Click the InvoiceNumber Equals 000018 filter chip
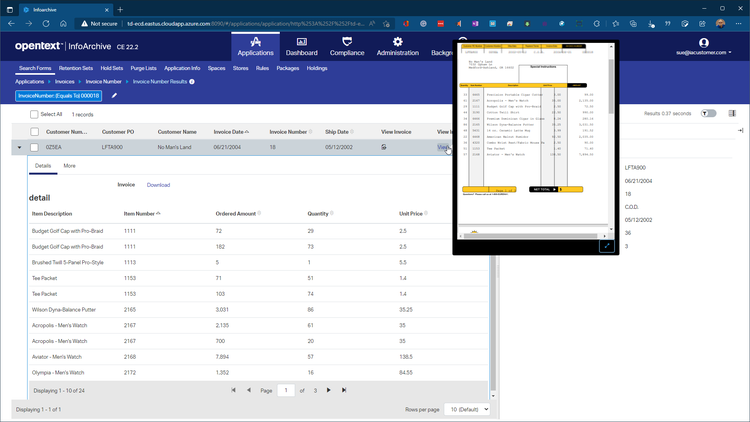The width and height of the screenshot is (750, 422). (58, 96)
